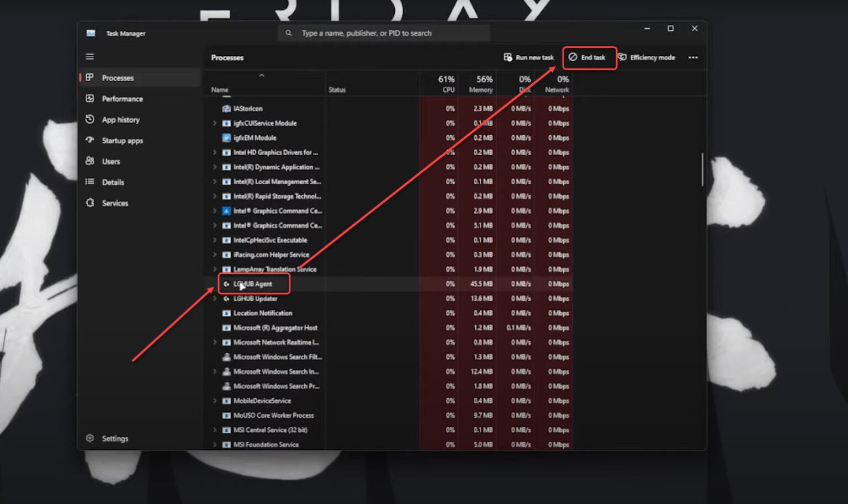Expand the Intel HD Graphics Drivers entry
The height and width of the screenshot is (504, 848).
[215, 152]
